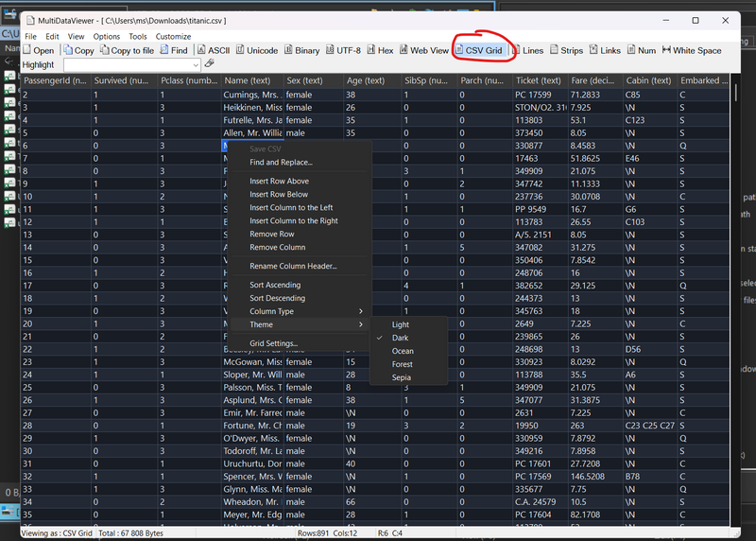This screenshot has height=541, width=756.
Task: Select fare cell '146.5208'
Action: click(x=595, y=477)
